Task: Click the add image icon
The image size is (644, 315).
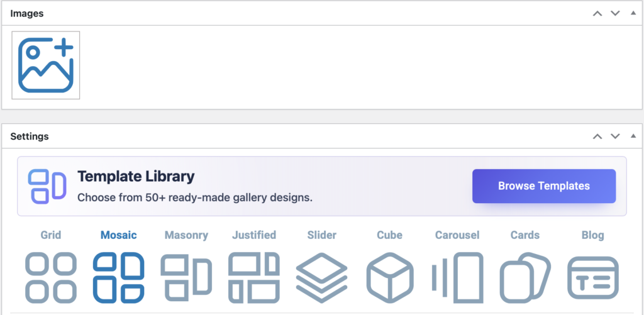Action: pyautogui.click(x=46, y=65)
